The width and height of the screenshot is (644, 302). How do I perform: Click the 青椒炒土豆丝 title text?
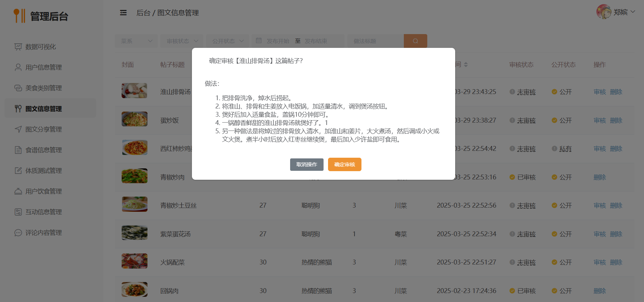(178, 206)
